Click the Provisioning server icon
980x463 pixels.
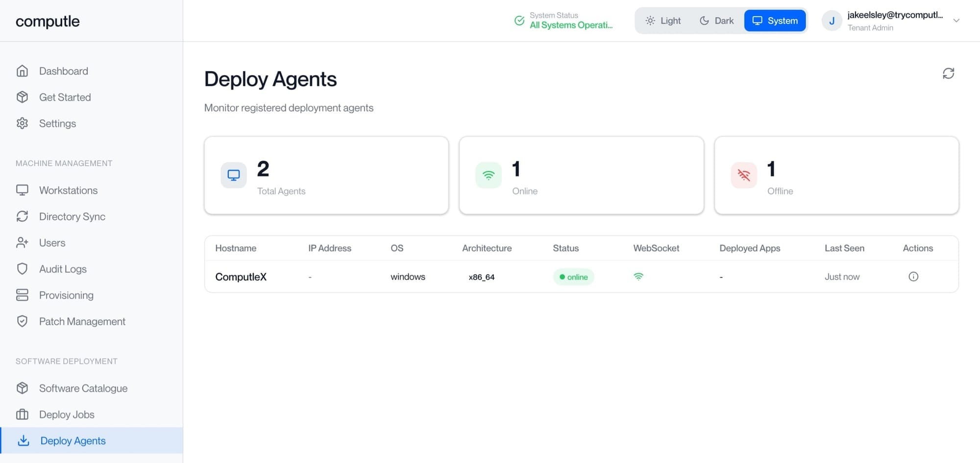(x=22, y=295)
